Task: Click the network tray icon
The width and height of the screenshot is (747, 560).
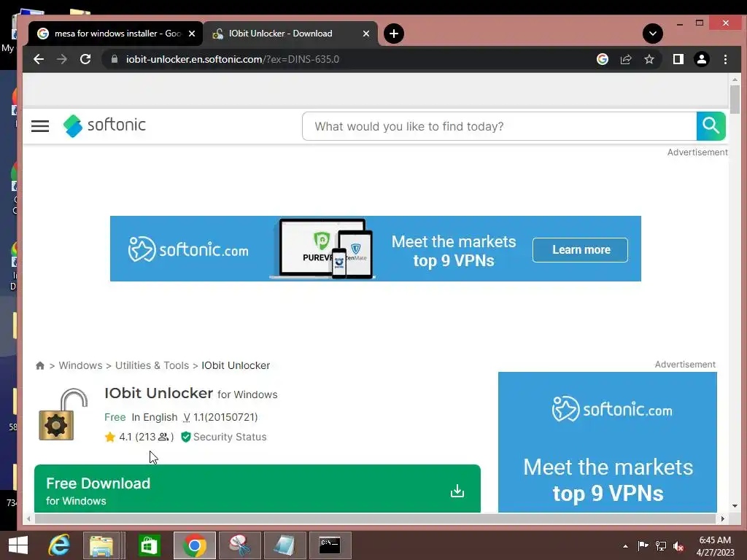Action: pos(661,546)
